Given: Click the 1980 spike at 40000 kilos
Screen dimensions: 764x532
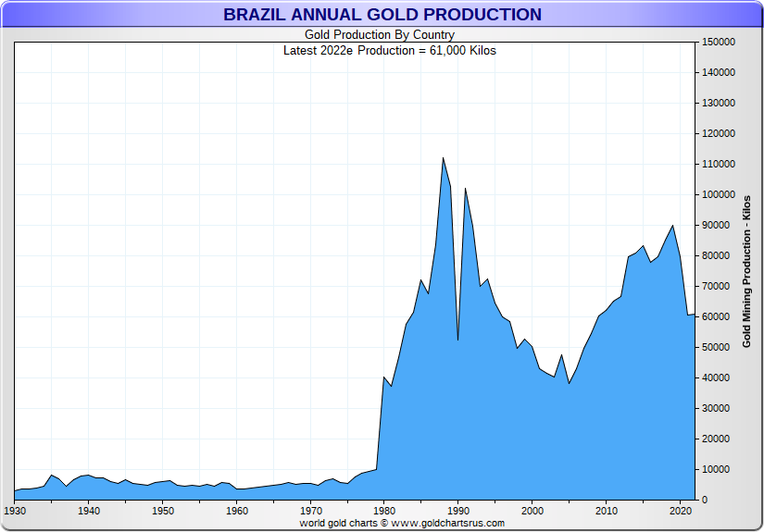Looking at the screenshot, I should click(x=383, y=377).
